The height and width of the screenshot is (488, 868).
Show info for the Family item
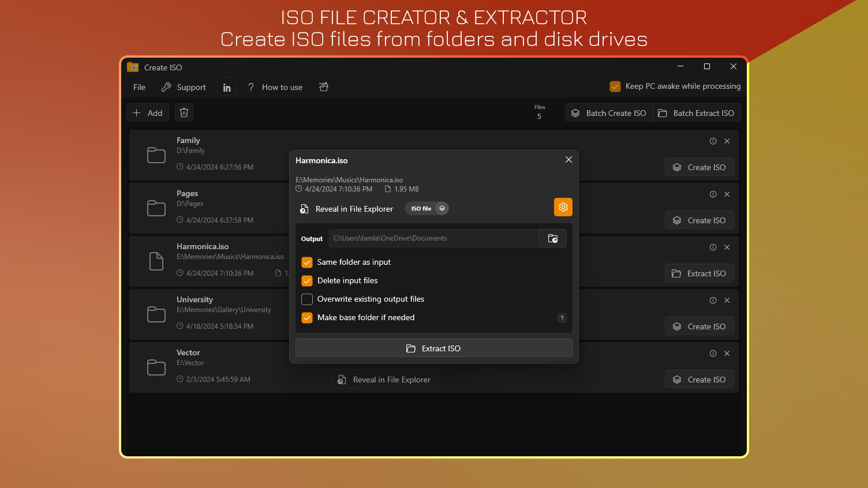713,141
